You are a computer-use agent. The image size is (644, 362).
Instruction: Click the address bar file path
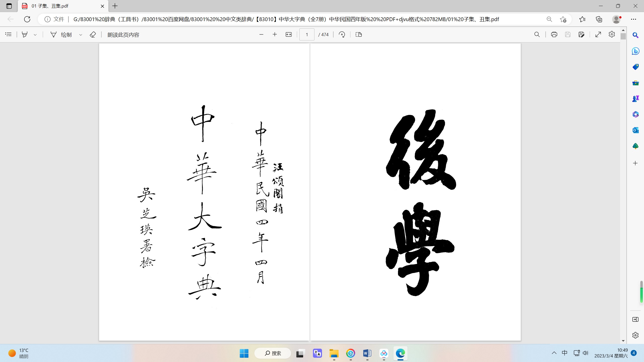point(286,19)
